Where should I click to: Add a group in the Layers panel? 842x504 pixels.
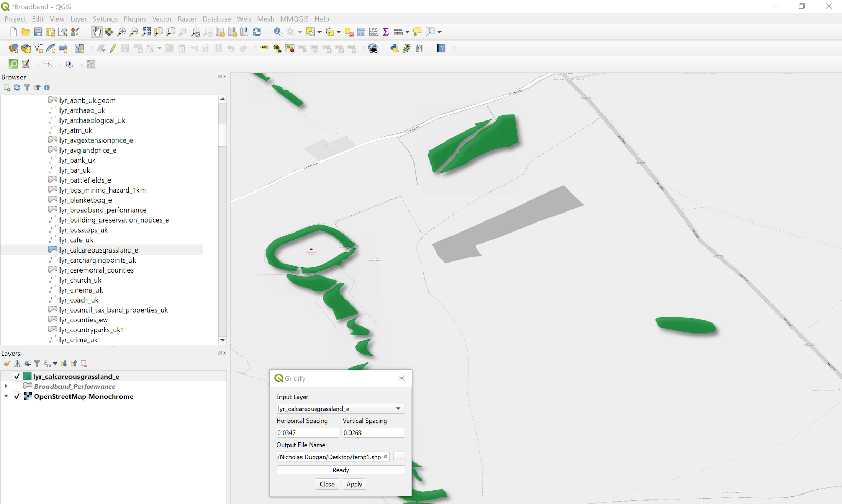tap(17, 364)
